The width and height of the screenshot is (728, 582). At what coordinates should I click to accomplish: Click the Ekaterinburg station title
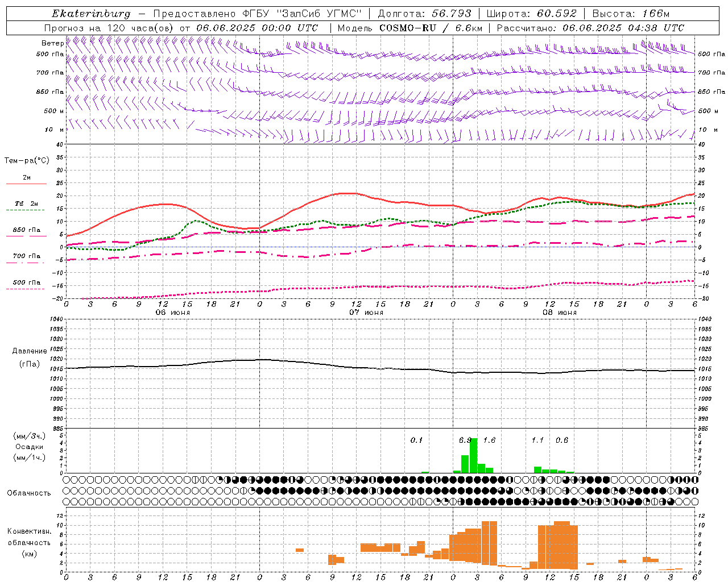[x=91, y=14]
